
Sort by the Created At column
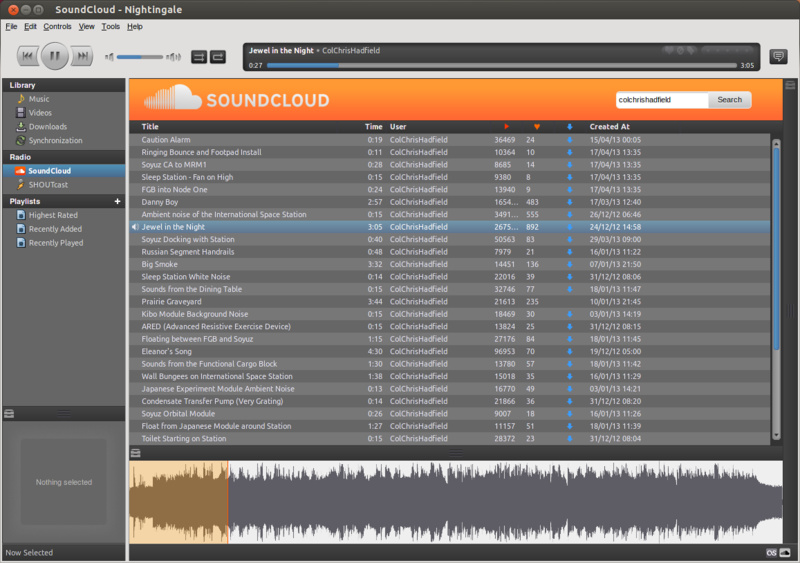tap(610, 127)
